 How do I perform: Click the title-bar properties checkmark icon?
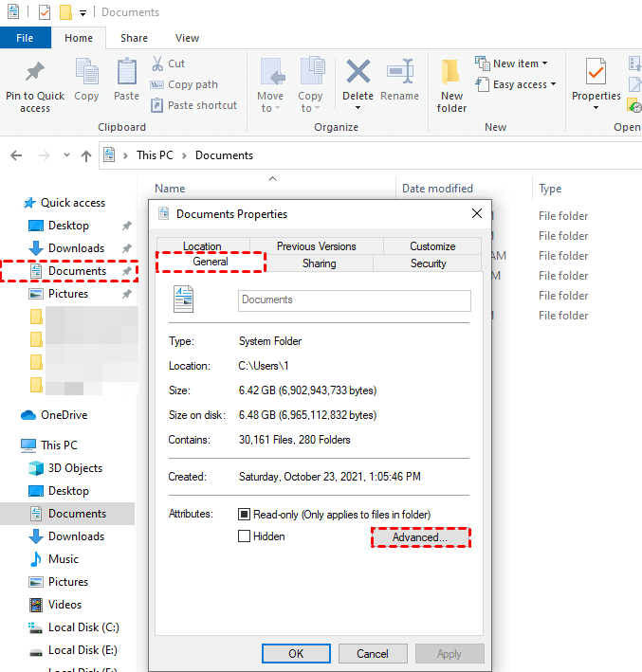click(x=45, y=12)
